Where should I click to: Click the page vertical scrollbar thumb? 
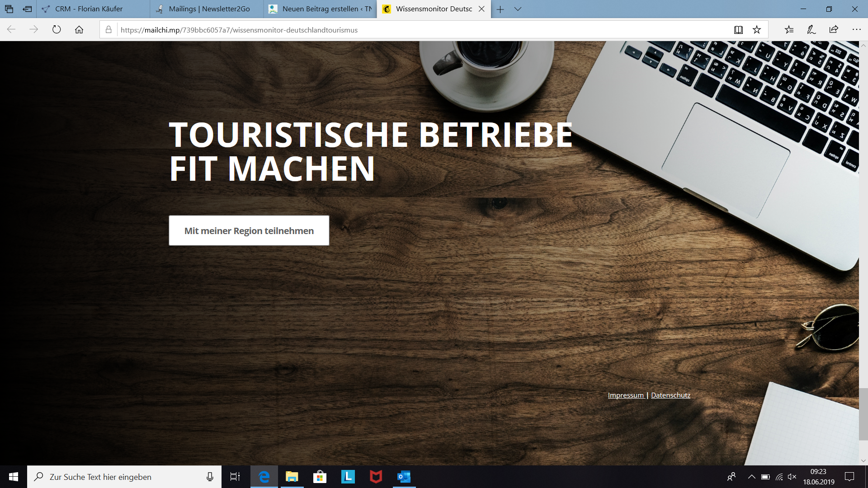coord(863,414)
